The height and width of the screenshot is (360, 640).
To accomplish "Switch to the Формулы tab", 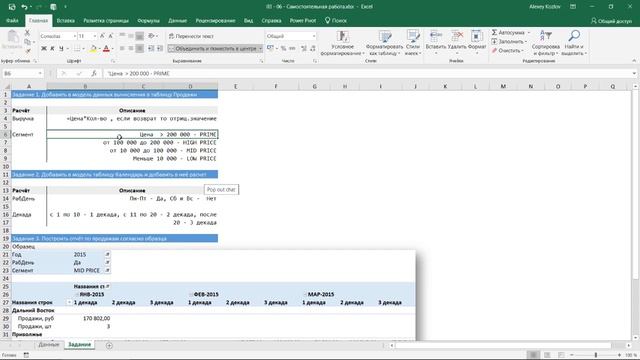I will [148, 20].
